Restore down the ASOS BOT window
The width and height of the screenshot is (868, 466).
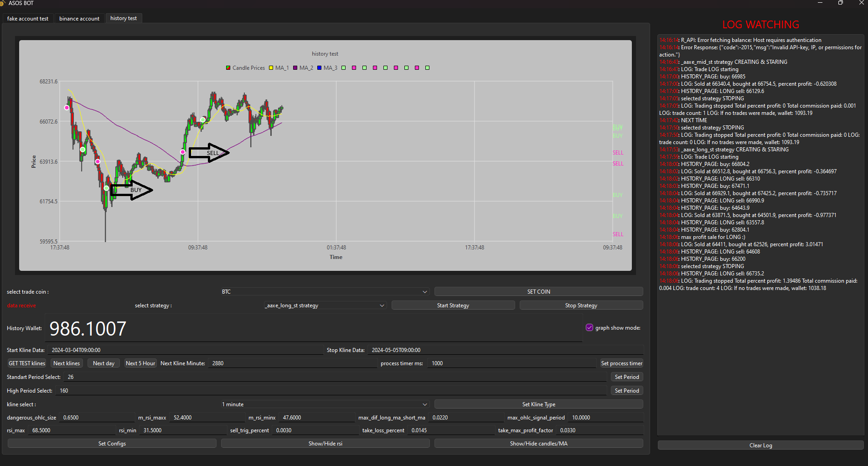[x=840, y=3]
